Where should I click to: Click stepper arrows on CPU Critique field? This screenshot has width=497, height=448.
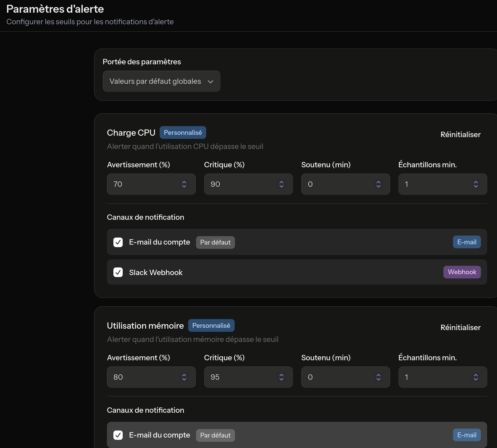[281, 184]
